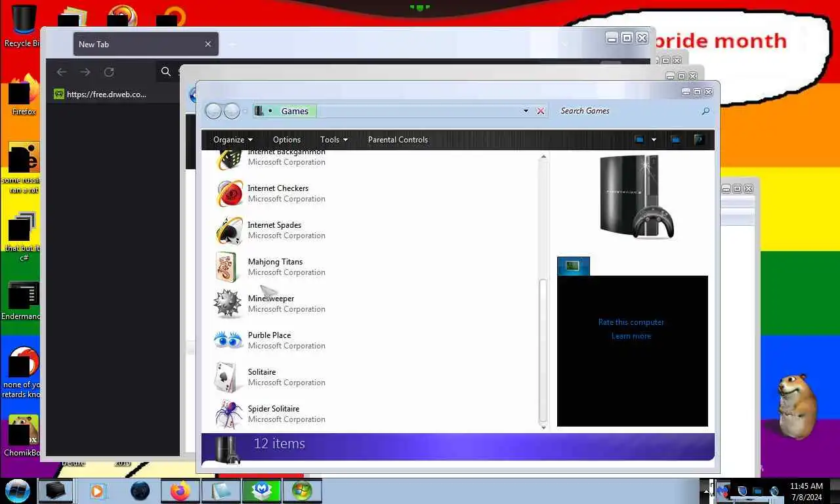Click the Games Explorer forward arrow
840x504 pixels.
click(232, 111)
